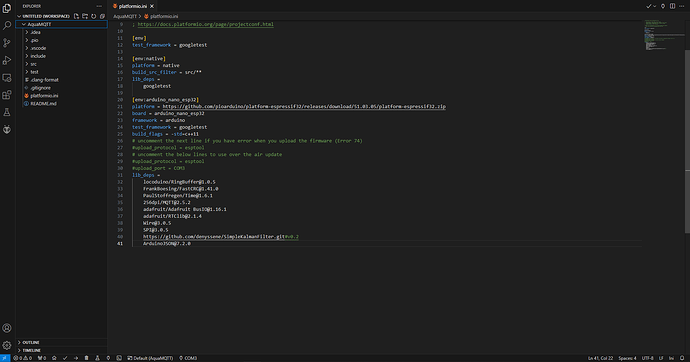Click PlatformIO Build checkmark in status bar
Screen dimensions: 690x362
coord(65,358)
